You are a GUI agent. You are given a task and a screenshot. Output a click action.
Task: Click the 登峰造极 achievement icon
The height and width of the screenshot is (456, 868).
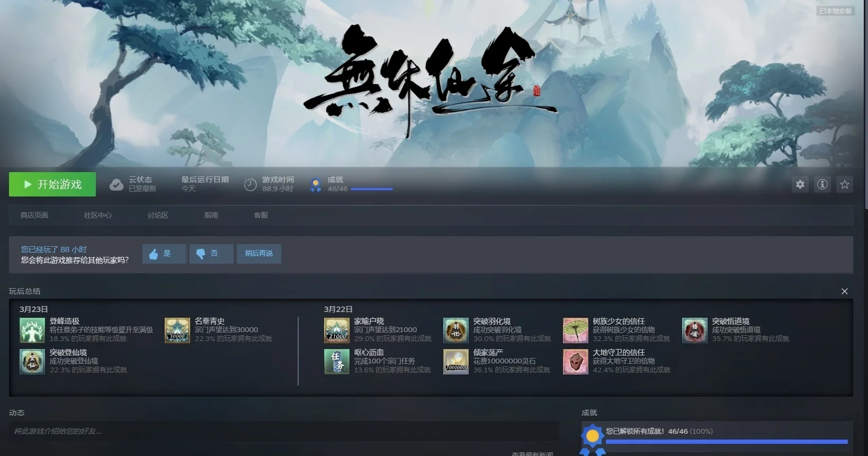32,330
